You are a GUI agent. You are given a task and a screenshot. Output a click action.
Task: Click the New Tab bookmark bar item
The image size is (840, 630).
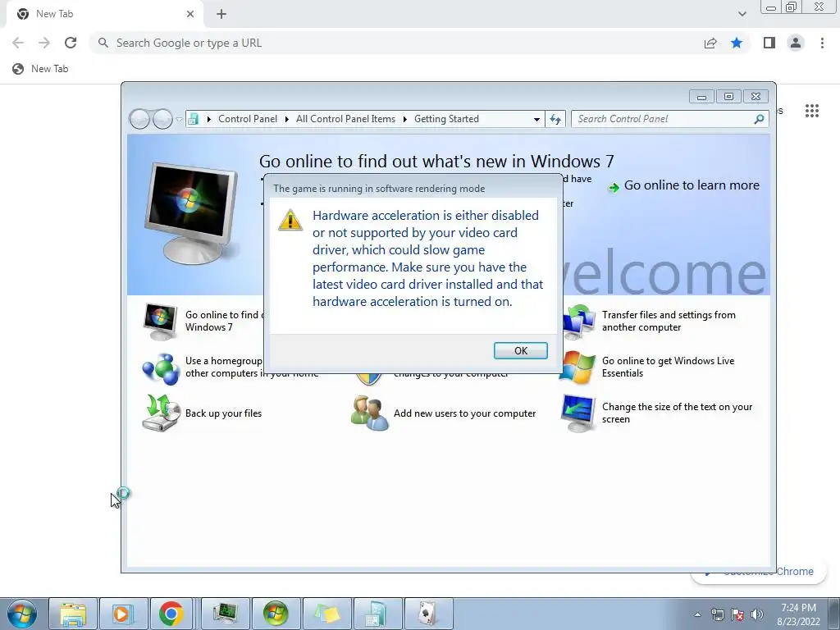(x=41, y=69)
